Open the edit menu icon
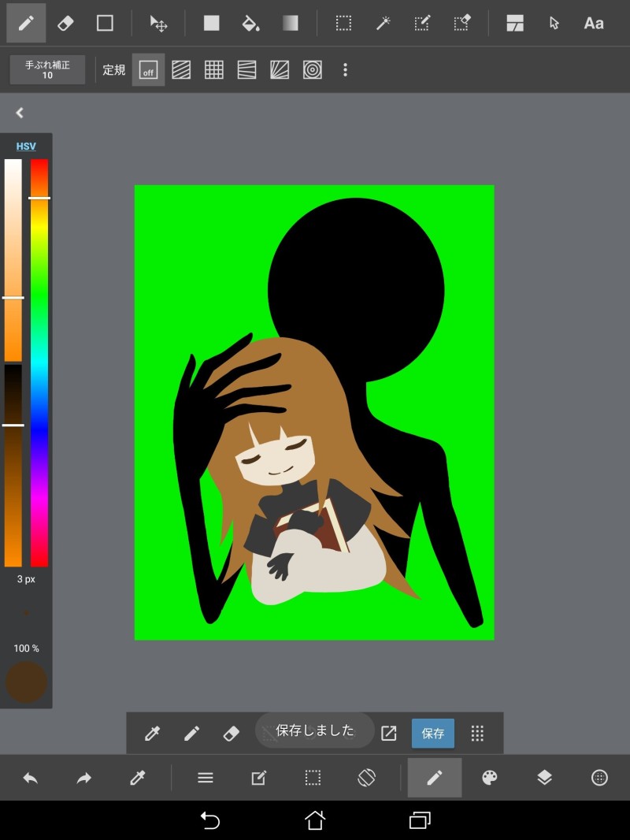The image size is (630, 840). (x=258, y=778)
